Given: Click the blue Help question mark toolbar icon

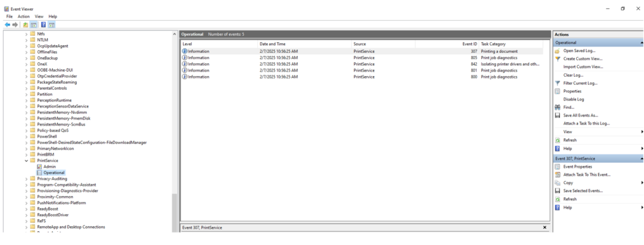Looking at the screenshot, I should (x=43, y=25).
